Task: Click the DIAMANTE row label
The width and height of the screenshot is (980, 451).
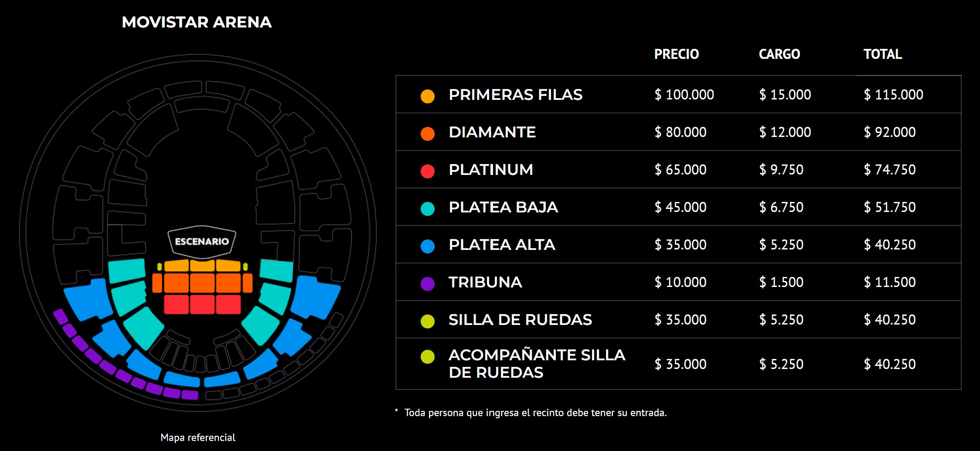Action: coord(492,132)
